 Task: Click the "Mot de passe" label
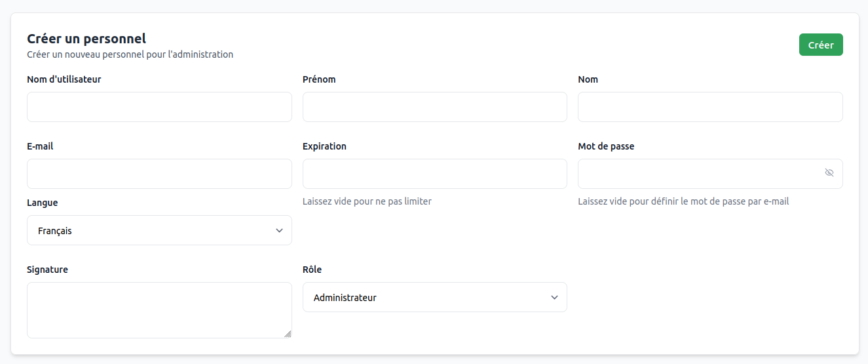point(606,146)
